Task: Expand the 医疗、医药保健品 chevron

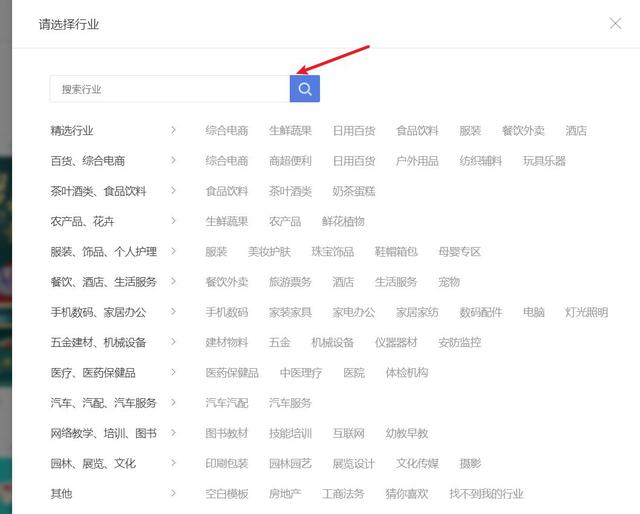Action: point(173,372)
